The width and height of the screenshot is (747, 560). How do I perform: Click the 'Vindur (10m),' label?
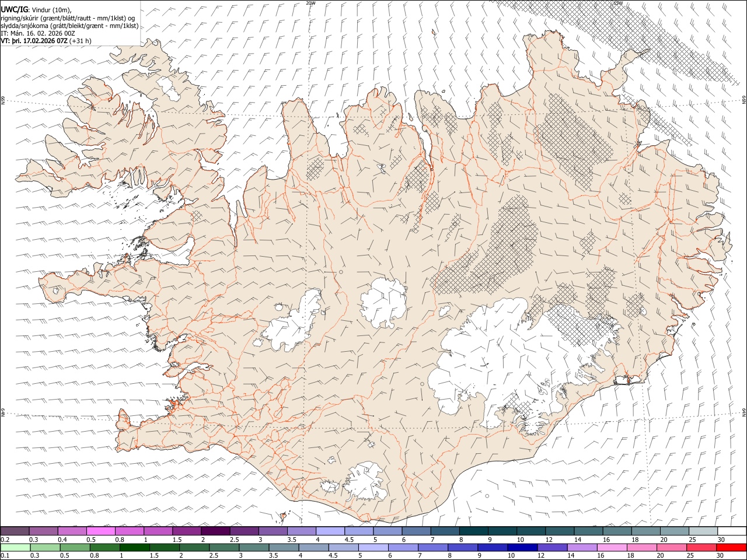pyautogui.click(x=51, y=9)
